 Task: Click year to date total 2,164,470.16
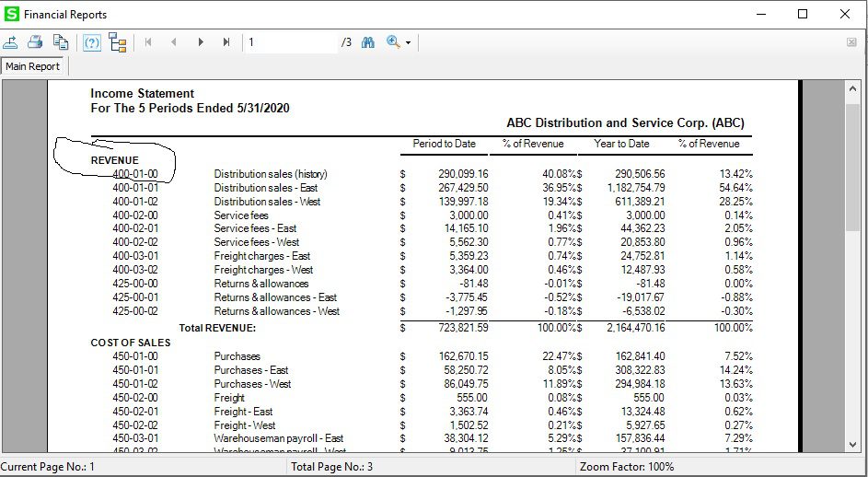tap(636, 328)
